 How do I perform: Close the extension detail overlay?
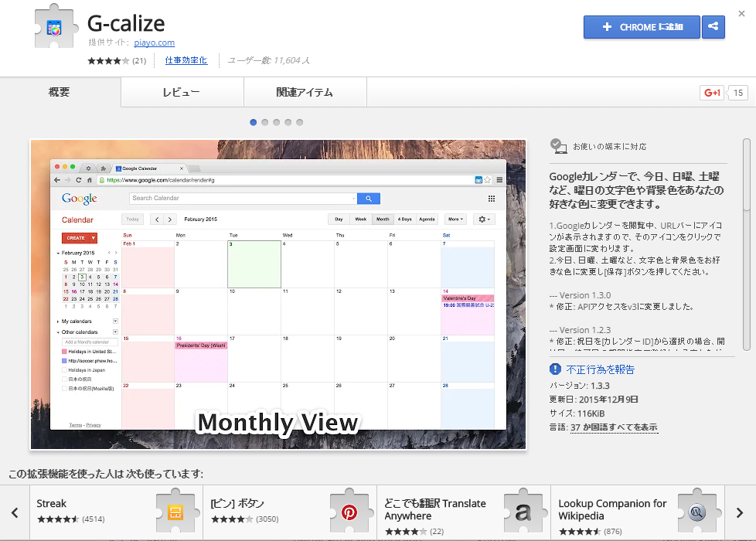point(741,13)
